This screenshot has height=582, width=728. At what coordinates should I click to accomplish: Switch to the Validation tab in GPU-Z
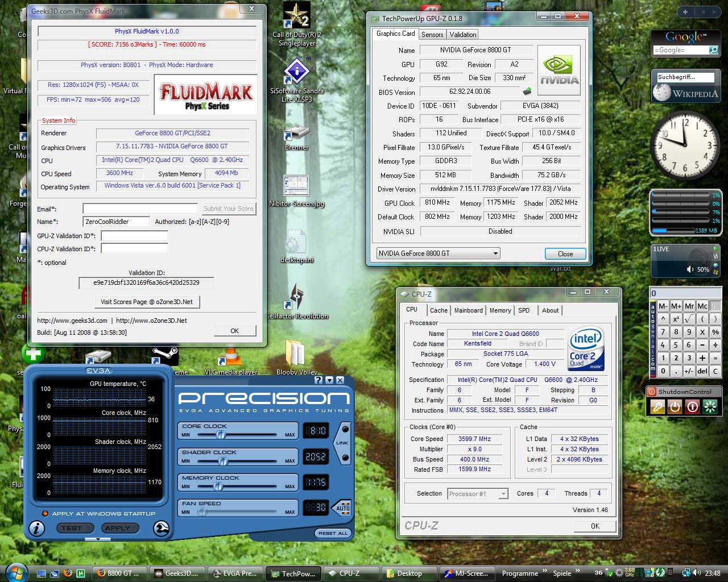(463, 35)
